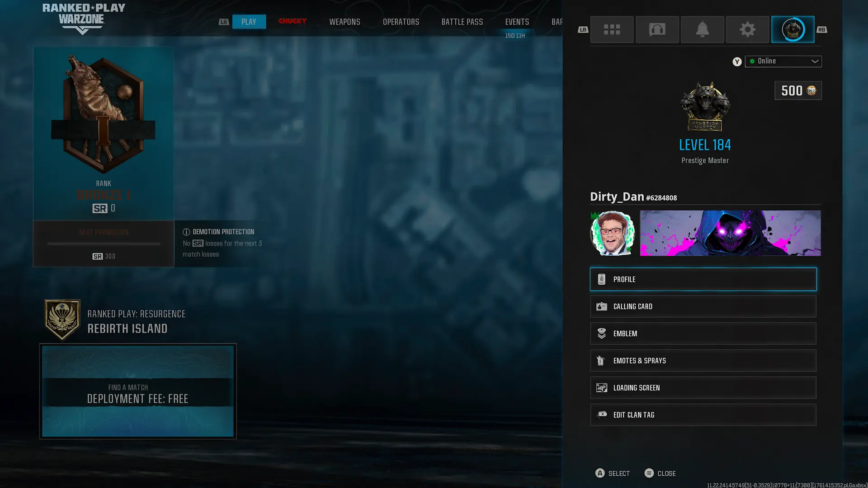Select Emotes & Sprays option
868x488 pixels.
point(703,361)
